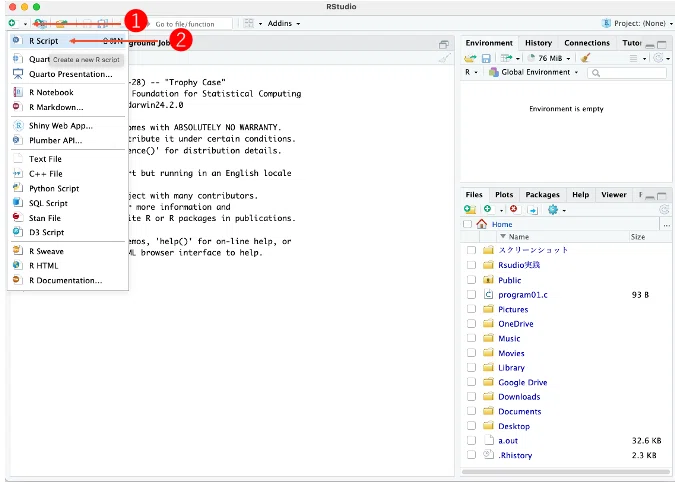The width and height of the screenshot is (675, 482).
Task: Expand the Global Environment dropdown
Action: 534,72
